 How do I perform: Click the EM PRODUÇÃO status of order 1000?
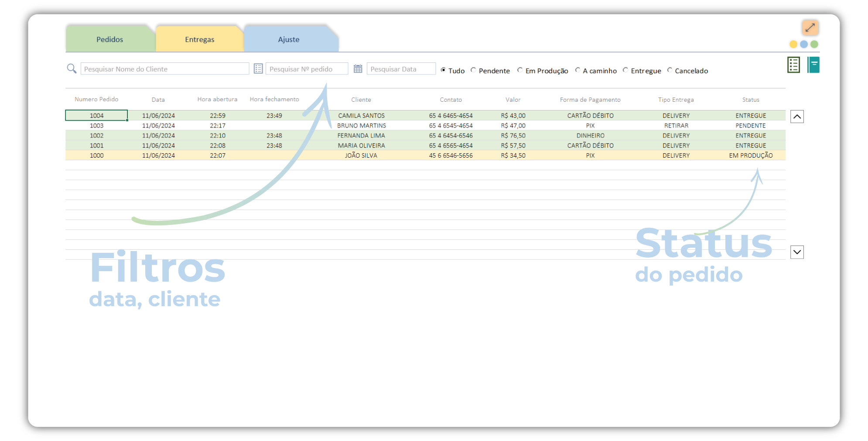[x=751, y=155]
